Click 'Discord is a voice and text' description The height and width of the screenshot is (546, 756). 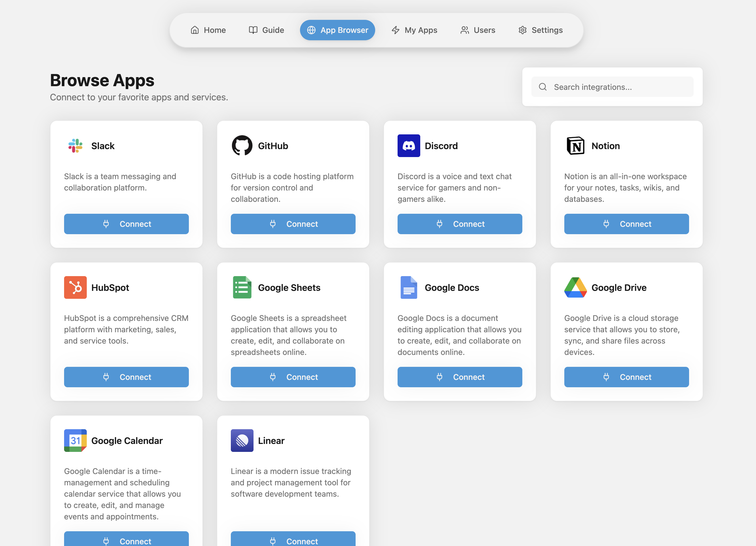click(454, 188)
